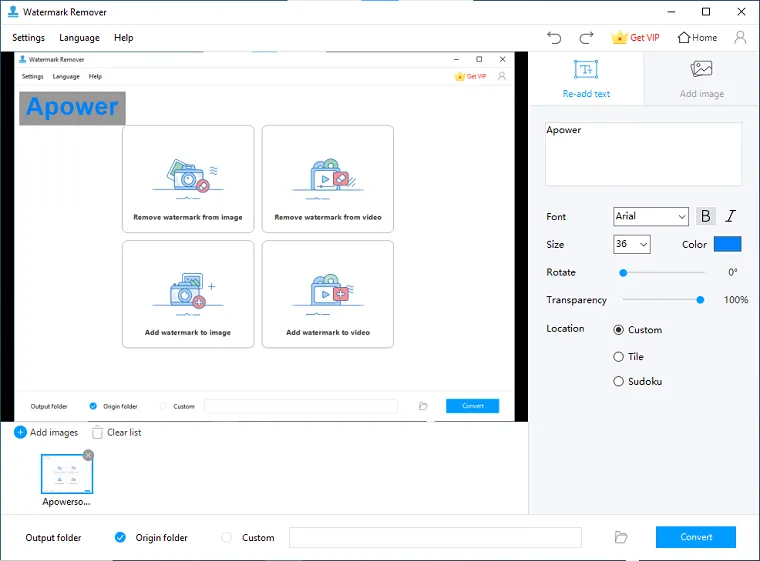
Task: Click Add watermark to image card in preview
Action: 188,294
